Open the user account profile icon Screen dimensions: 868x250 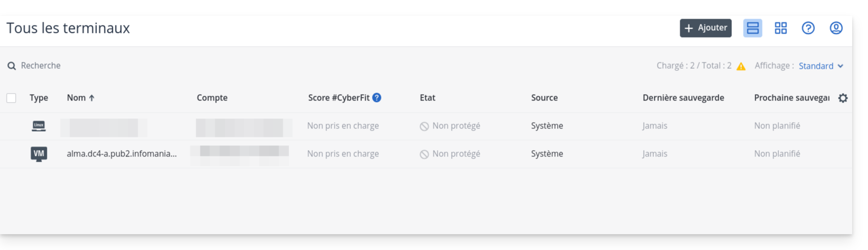[x=836, y=28]
